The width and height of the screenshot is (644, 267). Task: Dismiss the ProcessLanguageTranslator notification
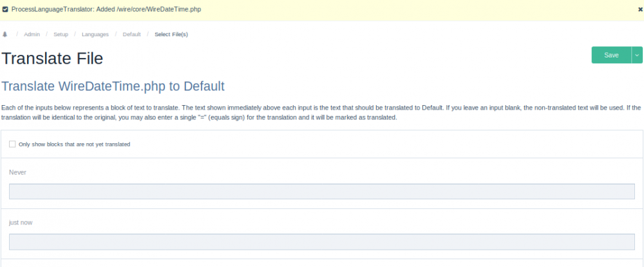click(639, 10)
